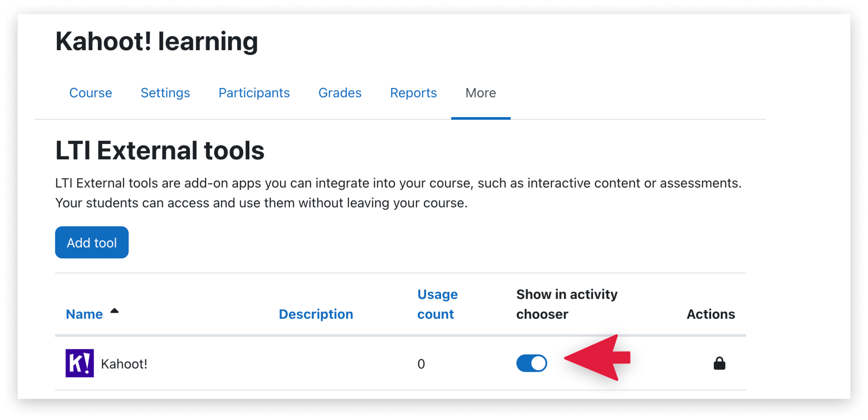This screenshot has height=420, width=868.
Task: Go to the Participants tab
Action: pyautogui.click(x=254, y=93)
